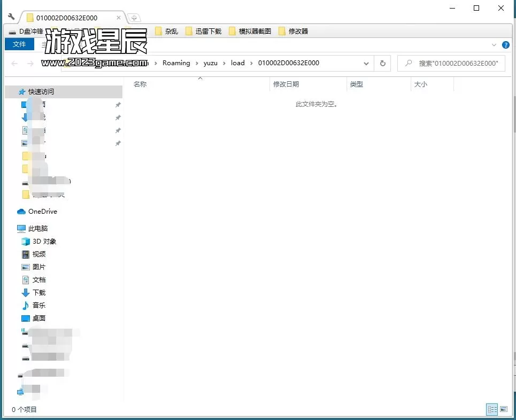Sort files by 修改日期 column
This screenshot has height=420, width=516.
286,84
